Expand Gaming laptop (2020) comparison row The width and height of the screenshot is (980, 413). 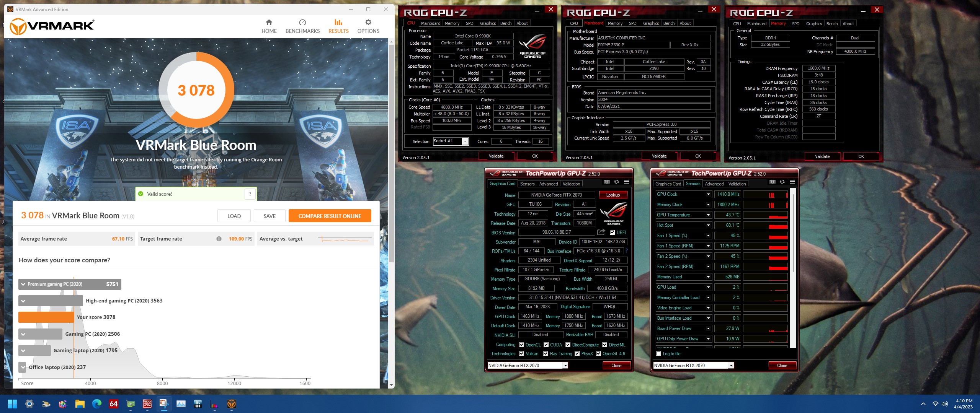(x=23, y=351)
